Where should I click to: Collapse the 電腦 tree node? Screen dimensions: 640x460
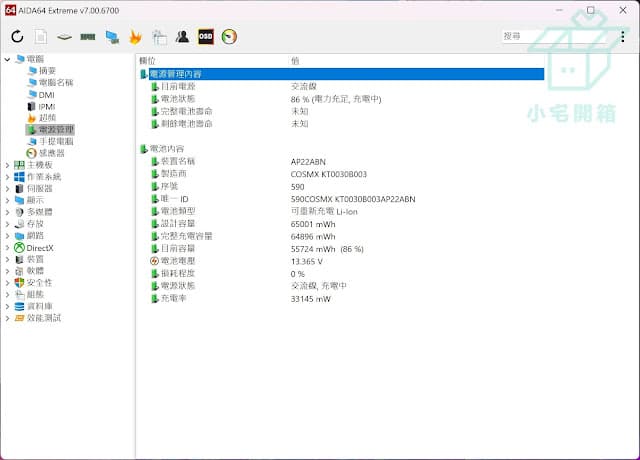[7, 60]
